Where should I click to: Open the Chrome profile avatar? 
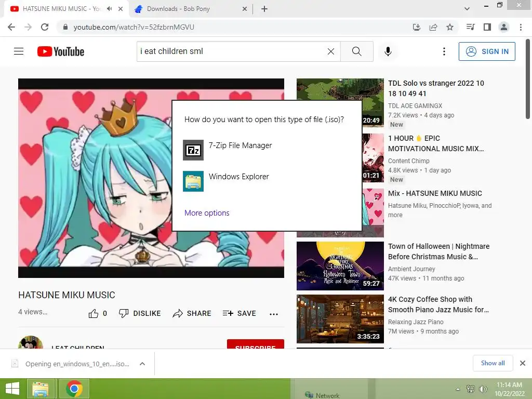click(x=504, y=27)
